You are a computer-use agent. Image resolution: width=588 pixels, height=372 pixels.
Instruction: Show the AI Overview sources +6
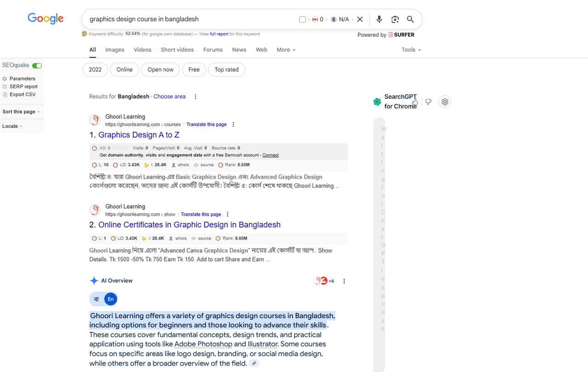coord(324,281)
